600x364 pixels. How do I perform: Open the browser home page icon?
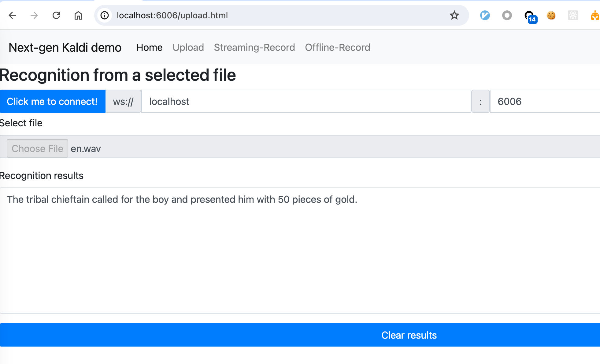click(78, 15)
